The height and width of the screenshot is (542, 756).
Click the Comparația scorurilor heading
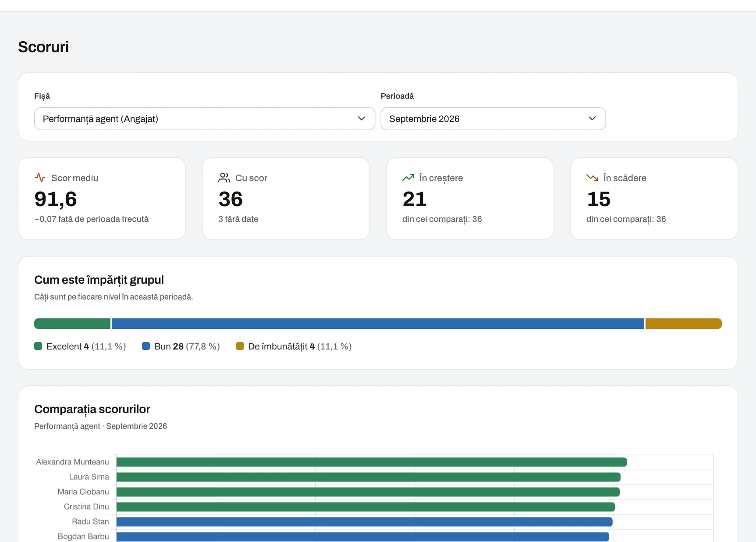[92, 409]
